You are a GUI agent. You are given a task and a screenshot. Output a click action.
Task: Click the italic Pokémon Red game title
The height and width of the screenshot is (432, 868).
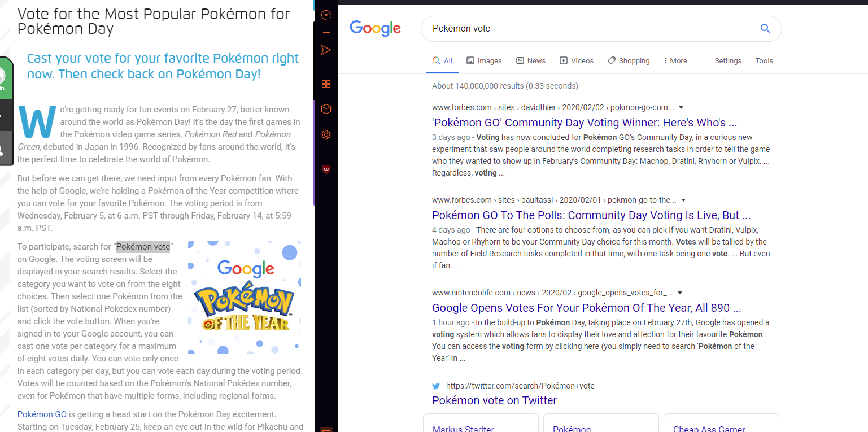[x=211, y=134]
